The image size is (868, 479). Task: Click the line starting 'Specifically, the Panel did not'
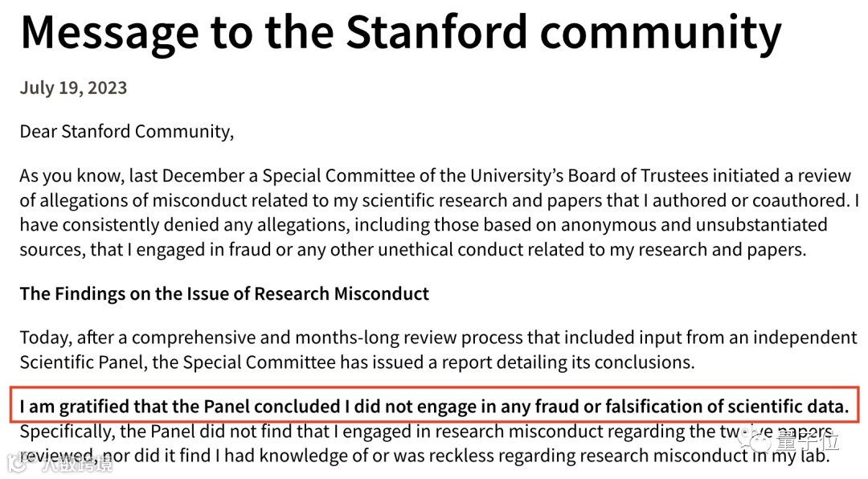click(426, 432)
